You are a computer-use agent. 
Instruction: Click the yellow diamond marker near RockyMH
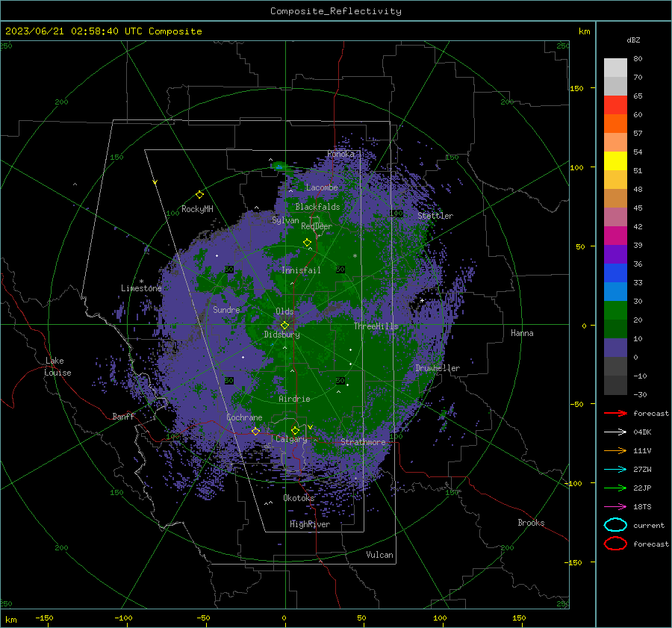pyautogui.click(x=199, y=195)
